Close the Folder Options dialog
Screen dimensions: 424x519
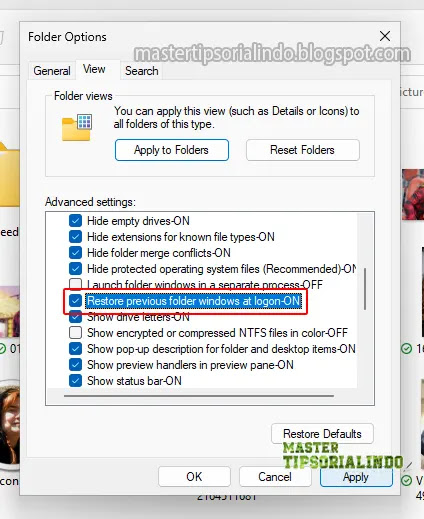coord(385,36)
